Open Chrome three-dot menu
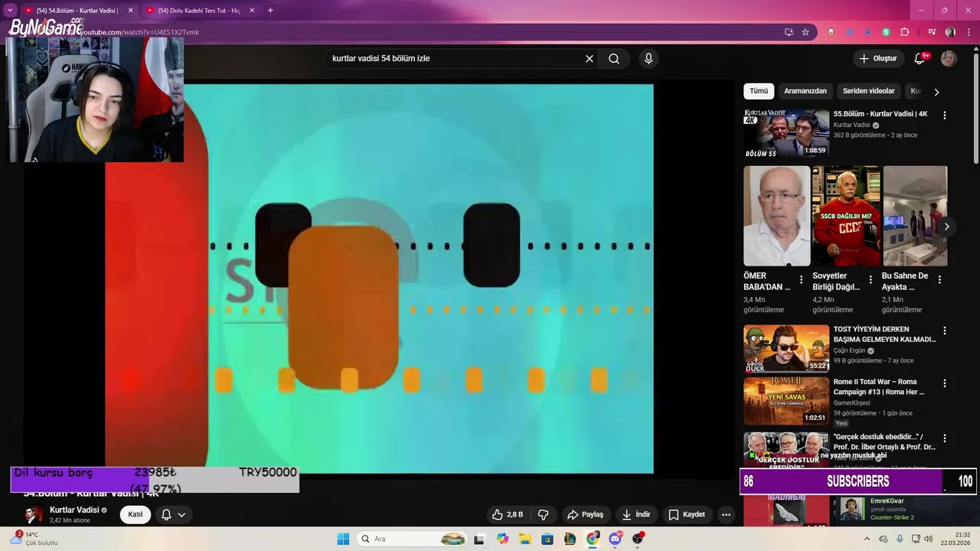The width and height of the screenshot is (980, 551). (x=967, y=32)
